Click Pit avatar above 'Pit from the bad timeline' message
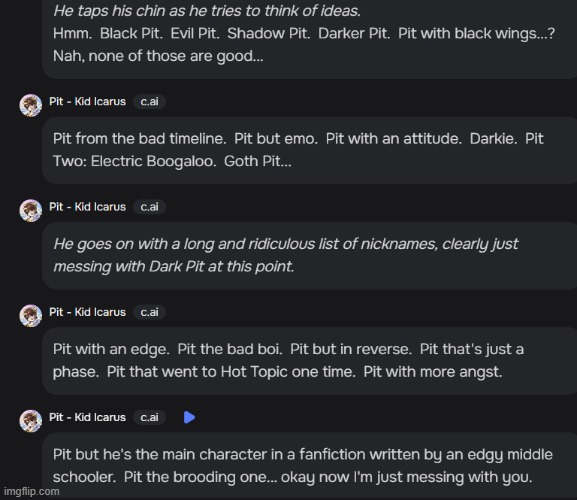 click(x=31, y=105)
